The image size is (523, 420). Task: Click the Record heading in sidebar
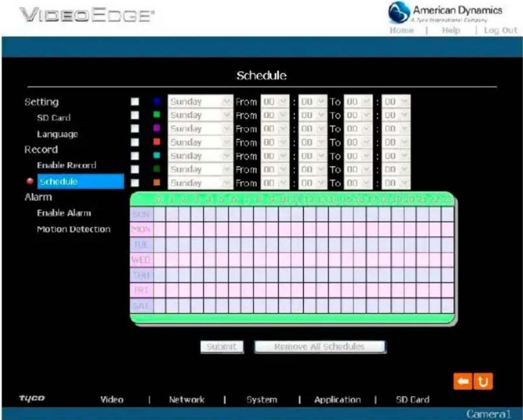coord(41,150)
